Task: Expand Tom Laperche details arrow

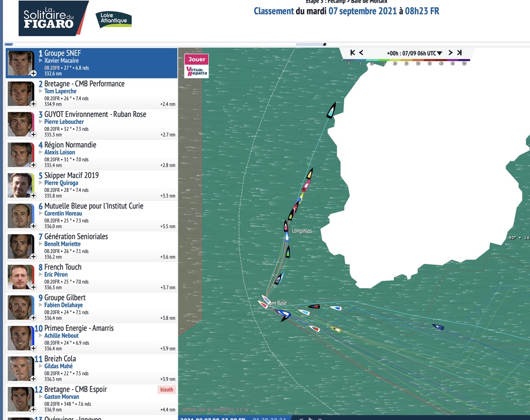Action: 40,91
